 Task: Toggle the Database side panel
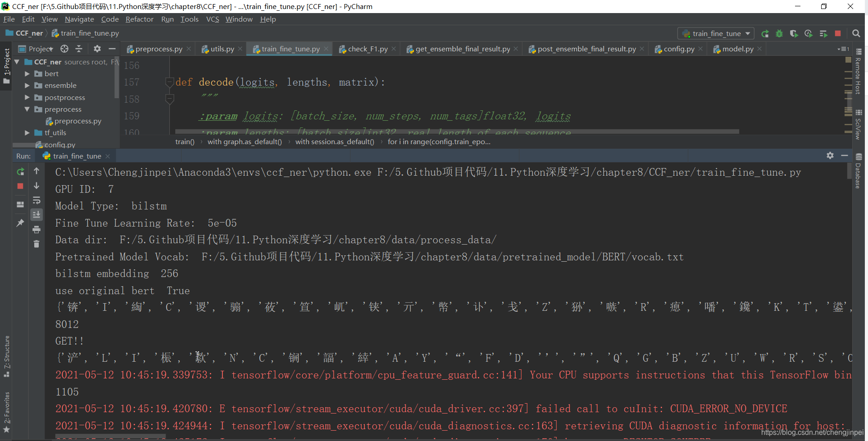pos(859,171)
